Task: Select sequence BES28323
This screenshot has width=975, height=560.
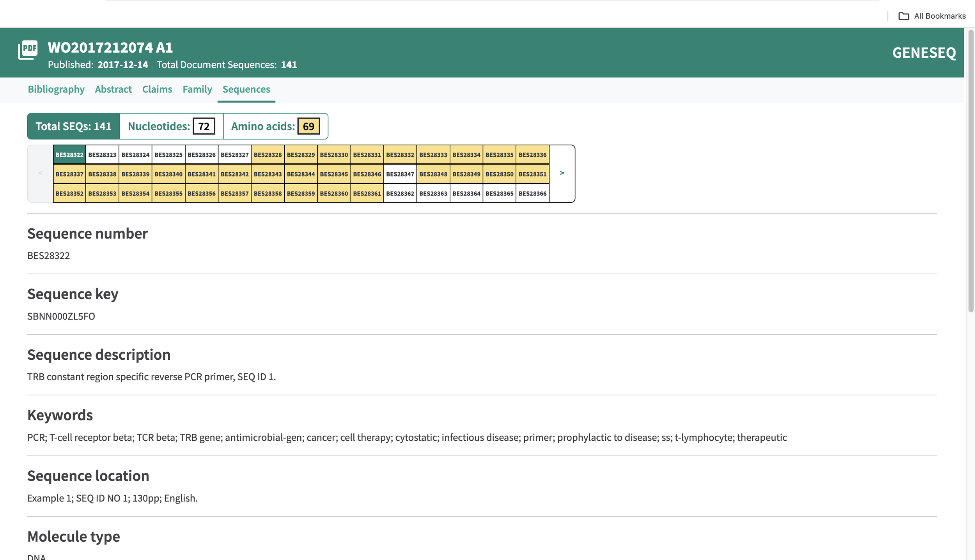Action: click(102, 155)
